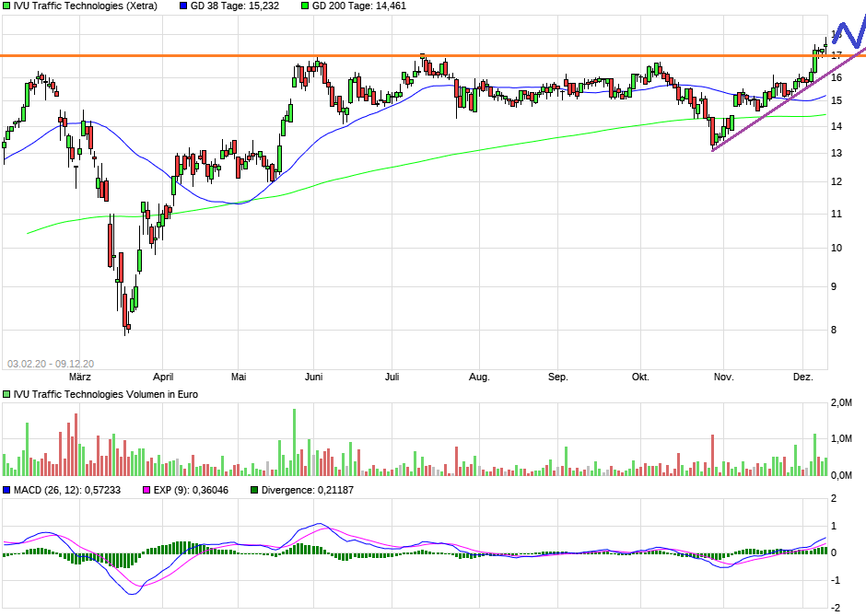Click the price axis value 16
This screenshot has height=616, width=866.
837,77
